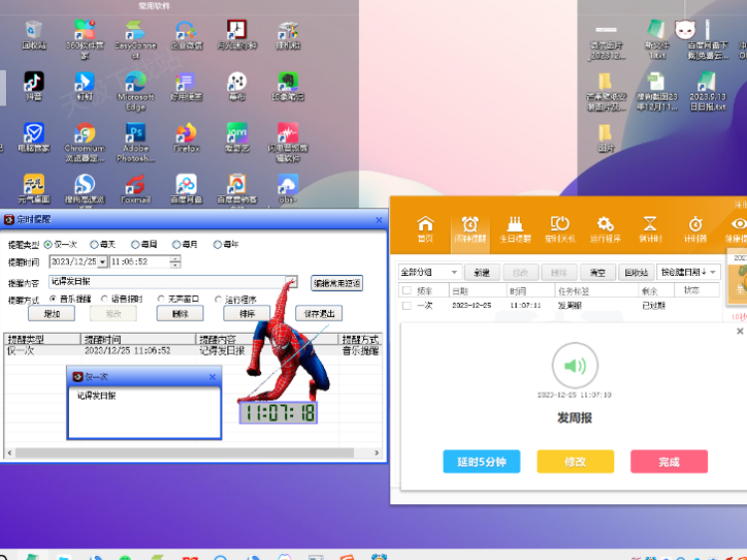Select the 每周 reminder type radio
Screen dimensions: 747x560
pyautogui.click(x=136, y=244)
